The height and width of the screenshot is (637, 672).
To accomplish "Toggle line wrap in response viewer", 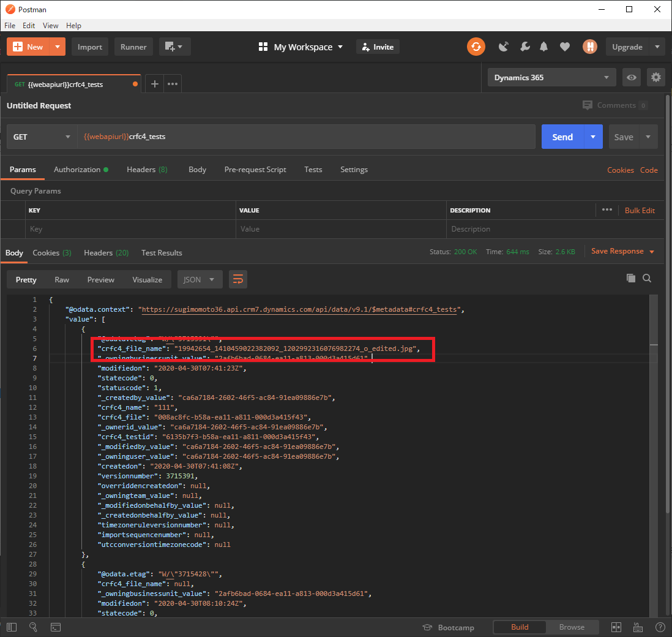I will coord(237,279).
